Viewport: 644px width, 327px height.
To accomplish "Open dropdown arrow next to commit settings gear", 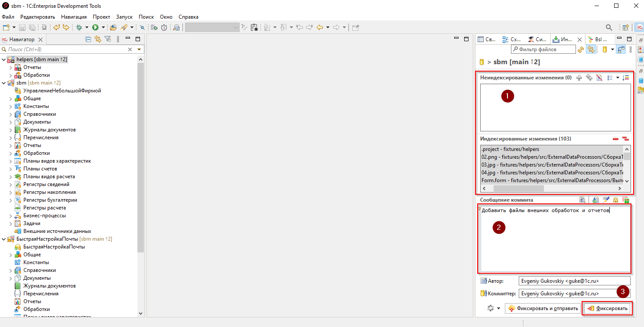I will tap(498, 308).
